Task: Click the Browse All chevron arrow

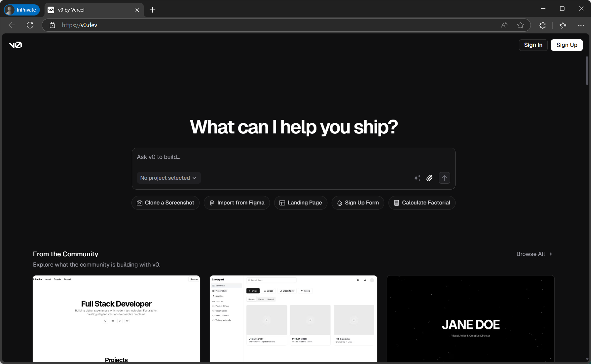Action: [x=551, y=254]
